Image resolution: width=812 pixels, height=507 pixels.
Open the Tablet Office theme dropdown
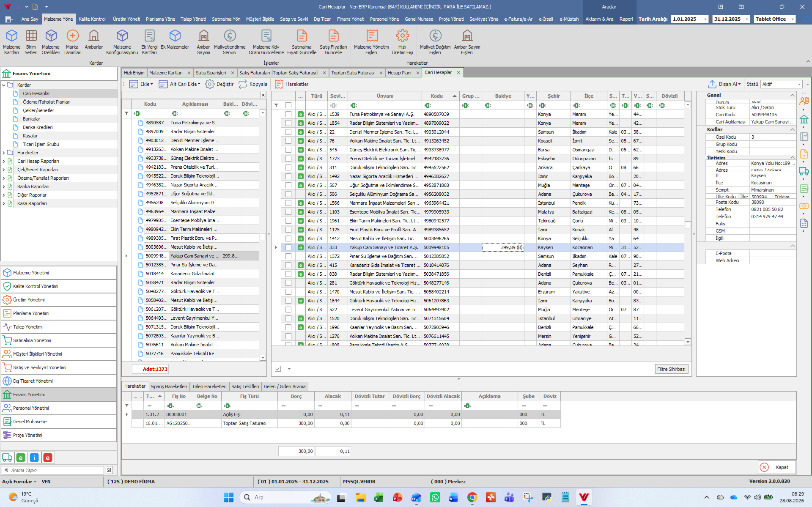click(x=775, y=19)
